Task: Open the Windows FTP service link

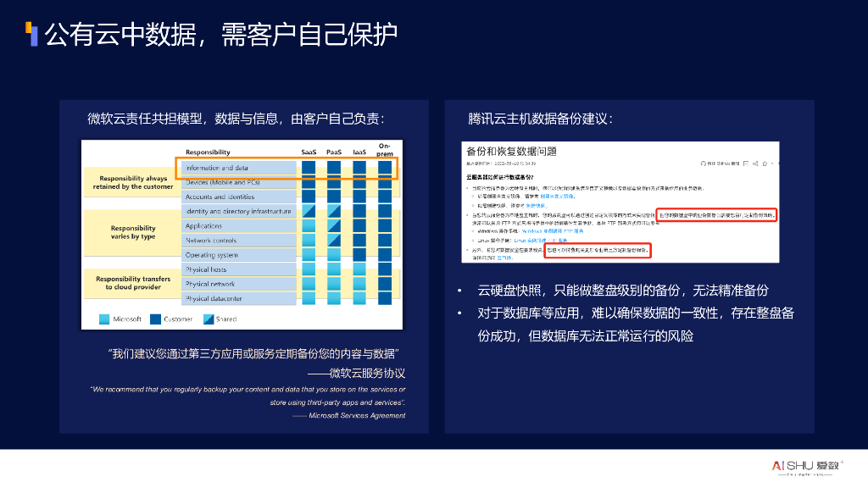Action: (x=553, y=231)
